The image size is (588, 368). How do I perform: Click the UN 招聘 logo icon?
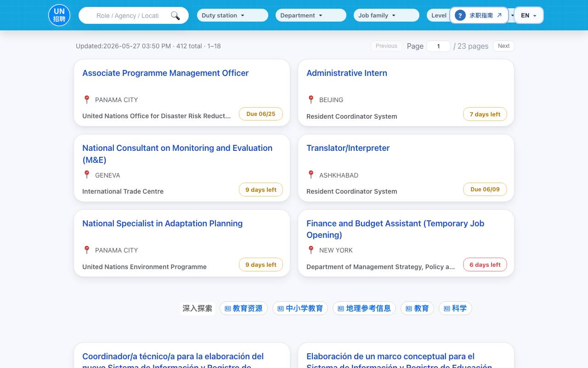tap(59, 15)
